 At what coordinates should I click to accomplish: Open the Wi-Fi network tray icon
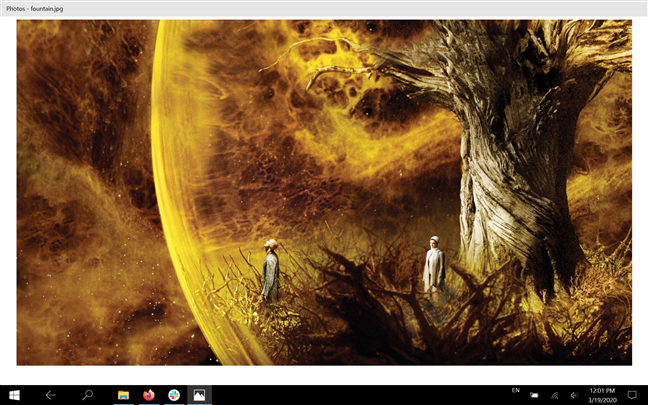click(555, 395)
